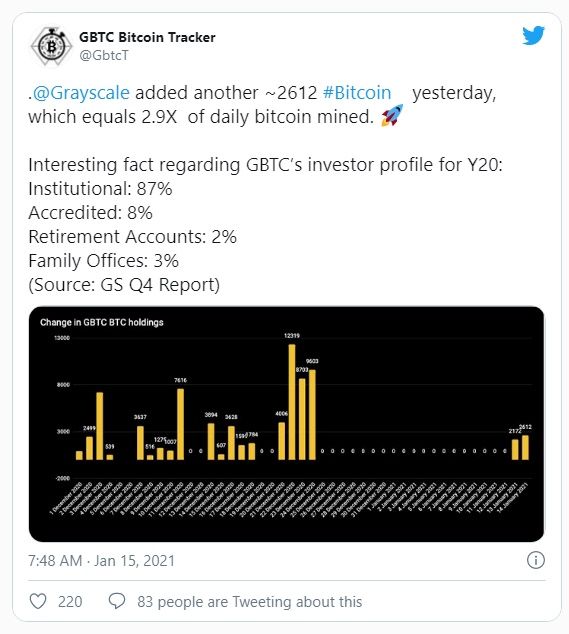Viewport: 569px width, 634px height.
Task: Open the GBTC Bitcoin Tracker profile avatar
Action: pyautogui.click(x=51, y=46)
